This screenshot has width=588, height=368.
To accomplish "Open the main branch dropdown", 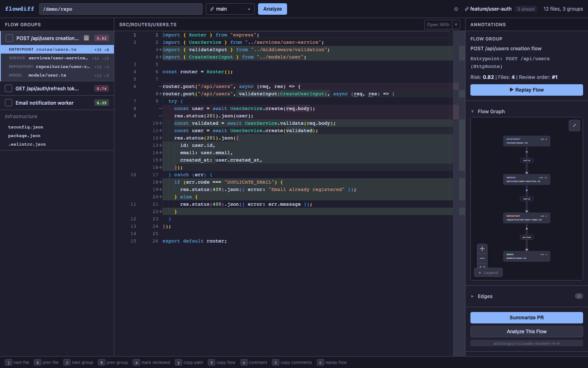I will [x=230, y=9].
